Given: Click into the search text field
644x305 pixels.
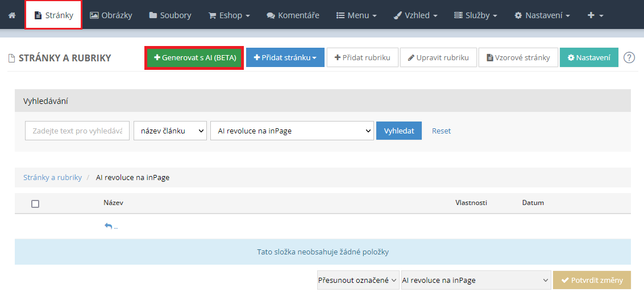Looking at the screenshot, I should click(77, 131).
